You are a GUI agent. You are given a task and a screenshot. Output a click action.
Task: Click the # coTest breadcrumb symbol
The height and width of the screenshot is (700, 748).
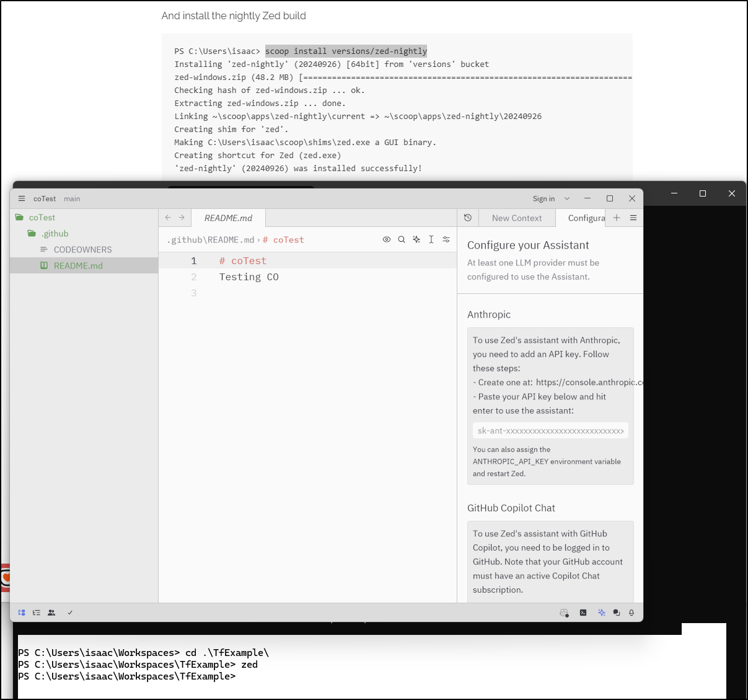(283, 240)
